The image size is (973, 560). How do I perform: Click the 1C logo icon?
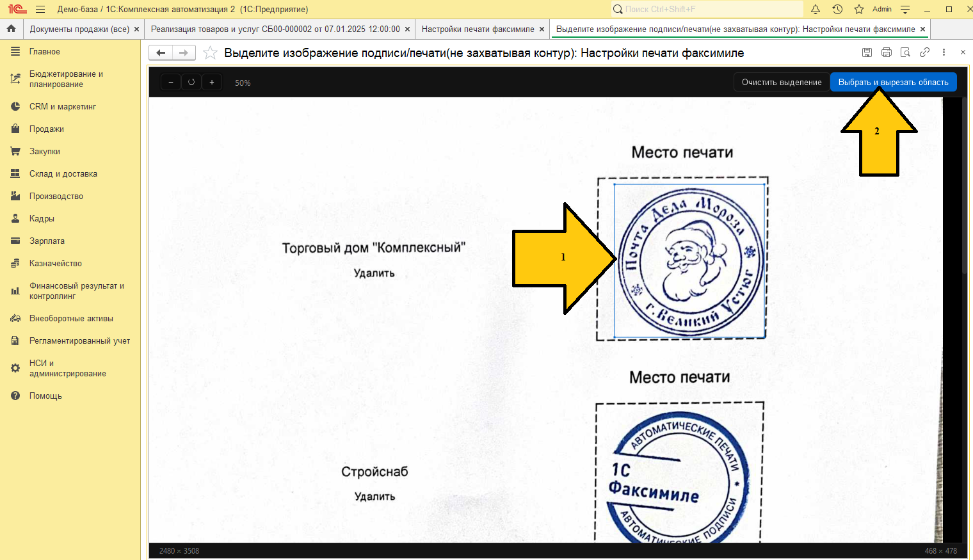17,10
